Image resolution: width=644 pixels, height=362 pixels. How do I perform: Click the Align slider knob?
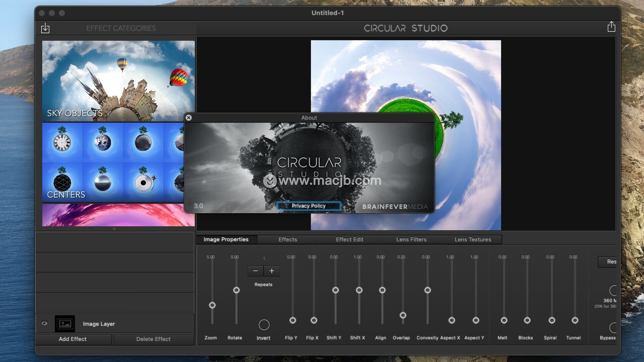(382, 290)
